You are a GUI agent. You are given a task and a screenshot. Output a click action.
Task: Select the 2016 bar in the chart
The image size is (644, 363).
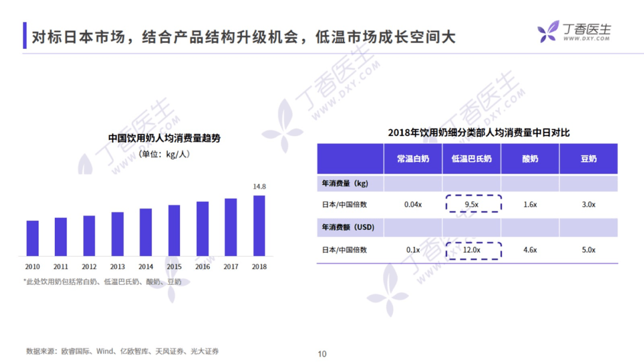[203, 229]
